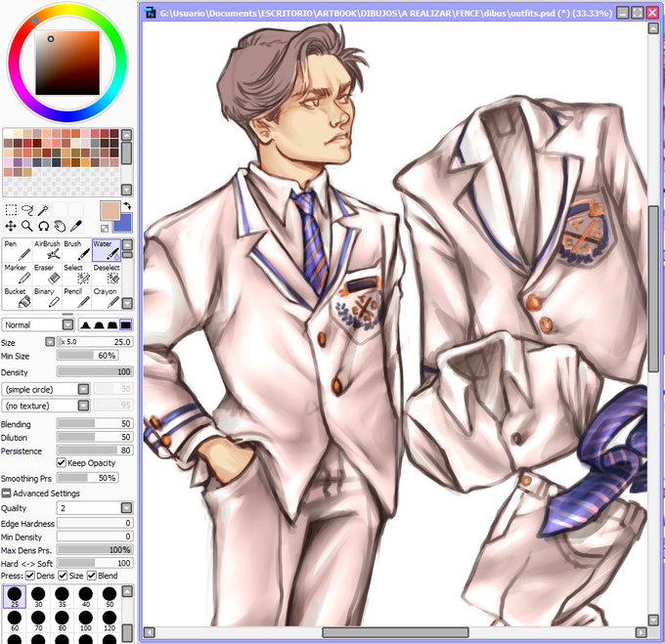Image resolution: width=665 pixels, height=644 pixels.
Task: Select the Binary pen tool
Action: [47, 297]
